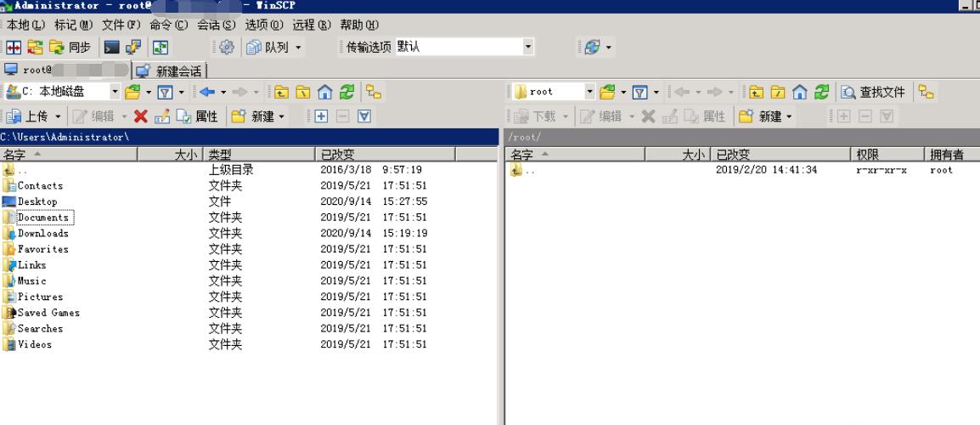
Task: Sort local files by 名字 column header
Action: coord(69,154)
